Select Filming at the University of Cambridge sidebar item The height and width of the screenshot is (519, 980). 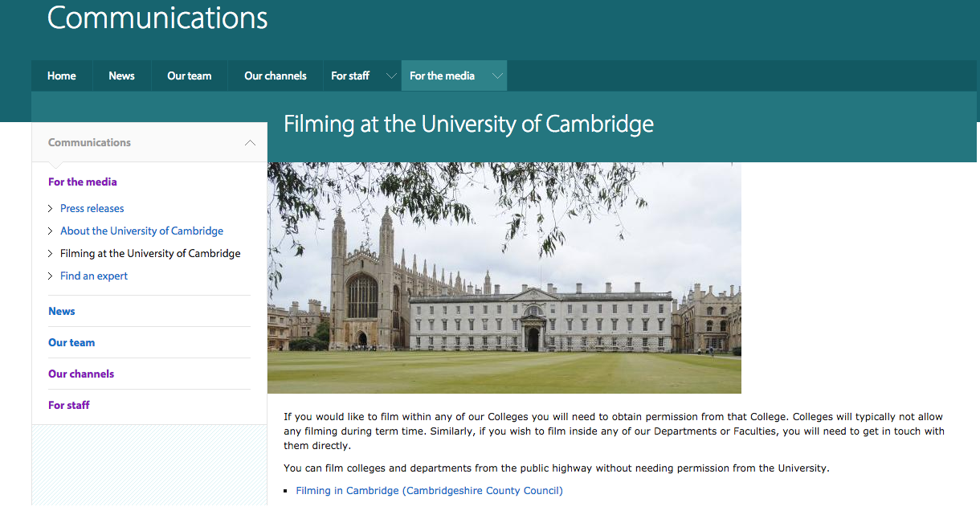[x=150, y=254]
